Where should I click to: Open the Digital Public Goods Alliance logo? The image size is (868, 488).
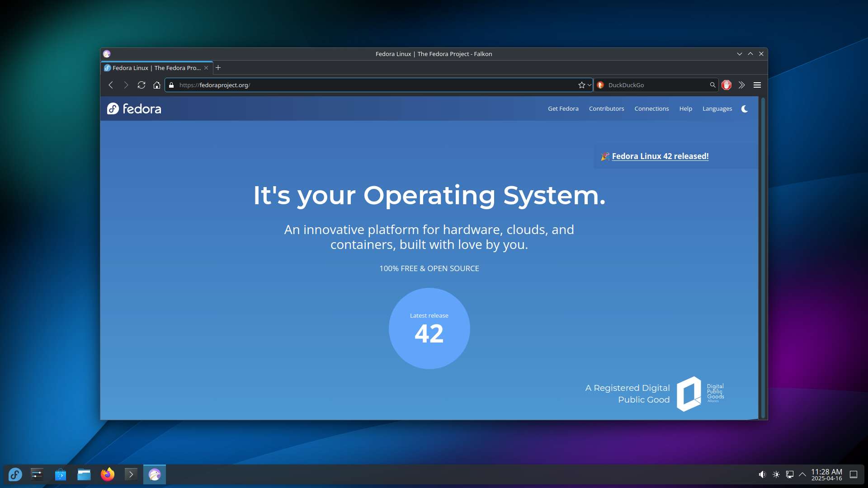(700, 394)
